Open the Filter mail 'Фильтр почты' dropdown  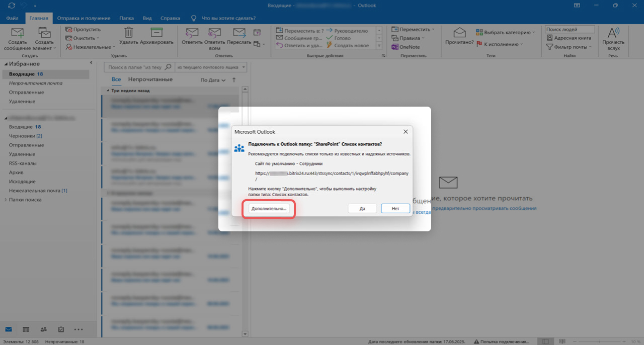(x=570, y=47)
